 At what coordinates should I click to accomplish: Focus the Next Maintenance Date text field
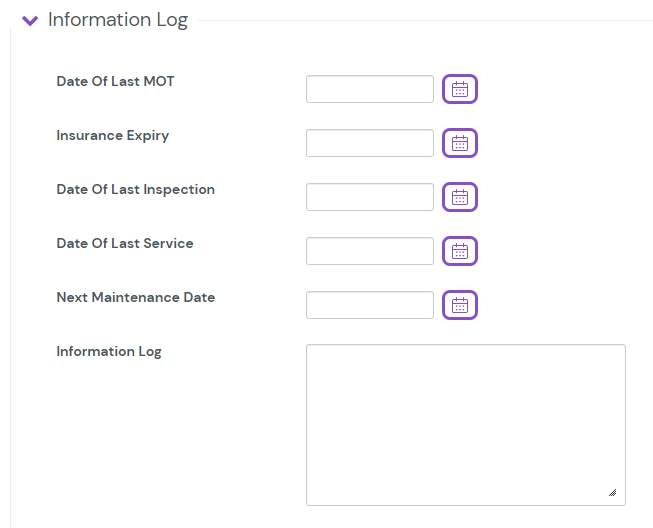pos(370,305)
